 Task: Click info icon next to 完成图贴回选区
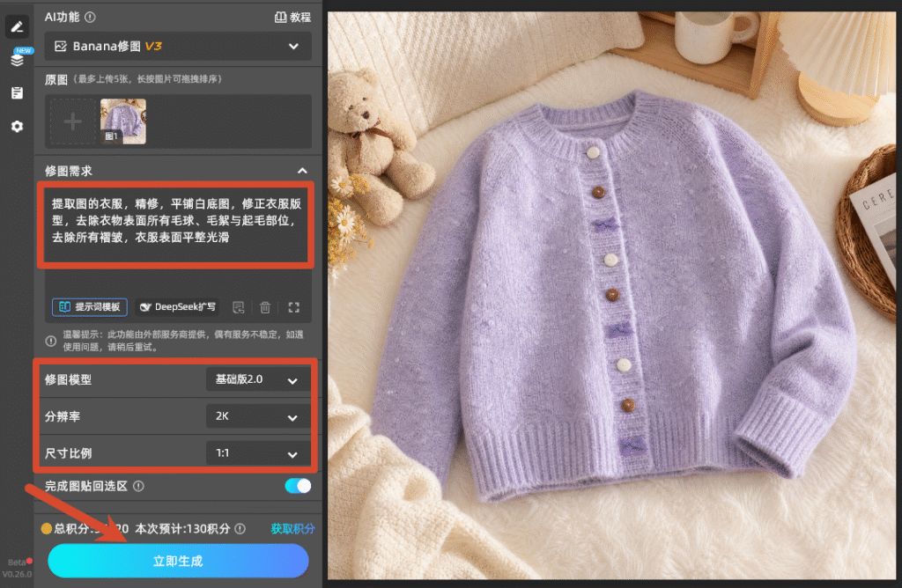pos(138,486)
